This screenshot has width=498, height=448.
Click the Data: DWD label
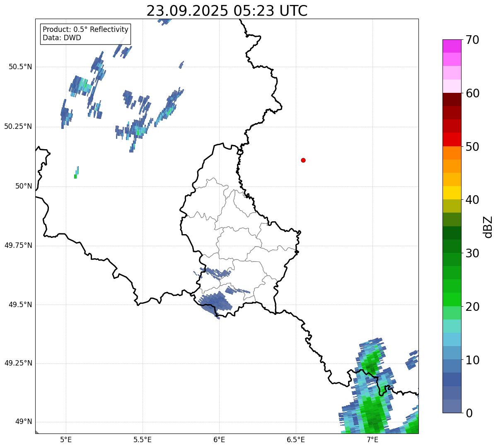[x=62, y=38]
